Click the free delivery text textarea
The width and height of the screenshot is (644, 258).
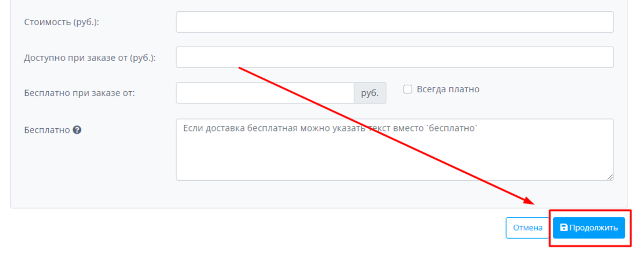point(394,156)
